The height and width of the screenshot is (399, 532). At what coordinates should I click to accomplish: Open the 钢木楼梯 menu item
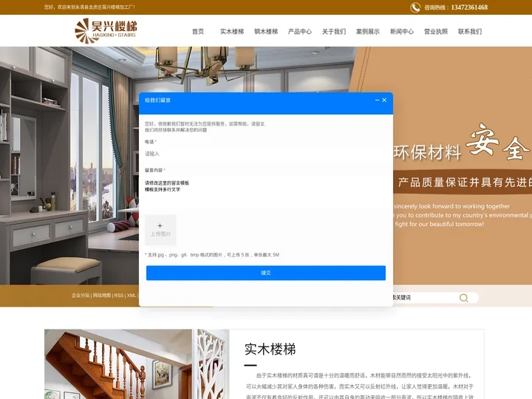coord(266,32)
